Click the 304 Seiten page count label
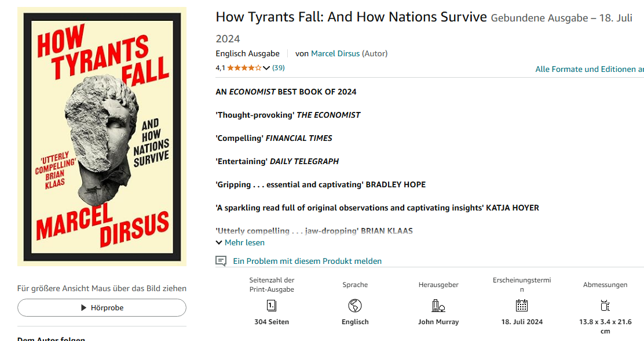The width and height of the screenshot is (644, 341). (x=272, y=322)
